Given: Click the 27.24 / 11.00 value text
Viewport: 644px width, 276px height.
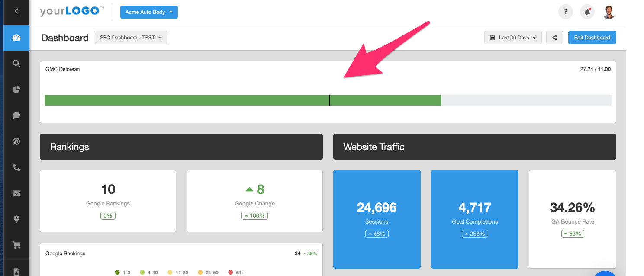Looking at the screenshot, I should point(596,69).
